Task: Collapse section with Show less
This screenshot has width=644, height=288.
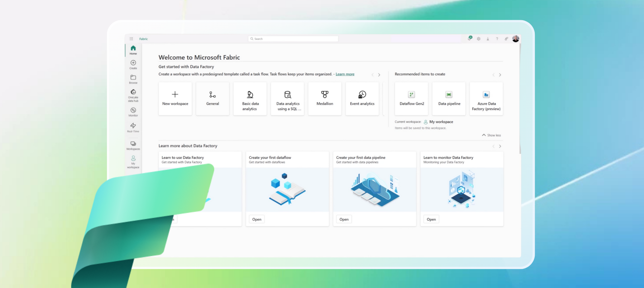Action: point(492,135)
